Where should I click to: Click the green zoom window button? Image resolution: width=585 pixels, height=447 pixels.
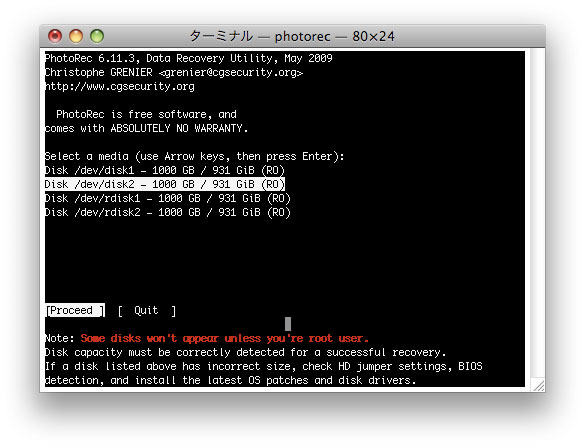[97, 36]
